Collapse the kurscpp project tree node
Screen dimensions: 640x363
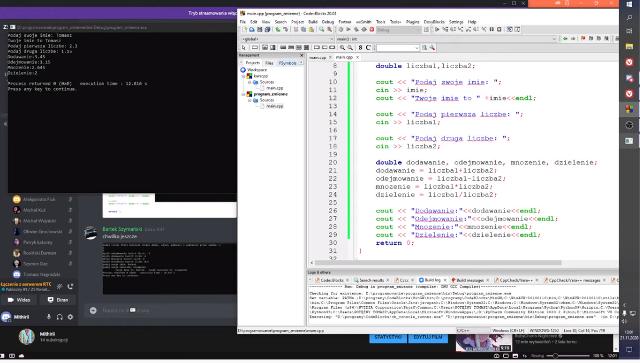click(x=244, y=76)
